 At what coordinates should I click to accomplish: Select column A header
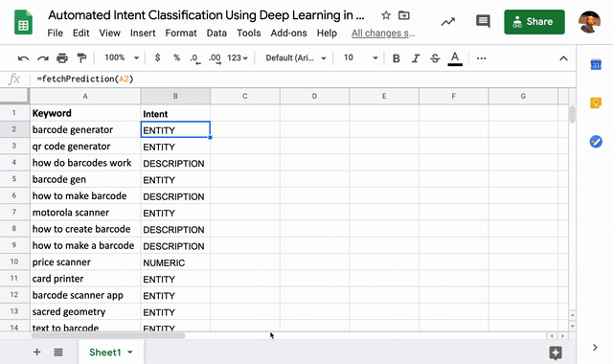tap(85, 96)
